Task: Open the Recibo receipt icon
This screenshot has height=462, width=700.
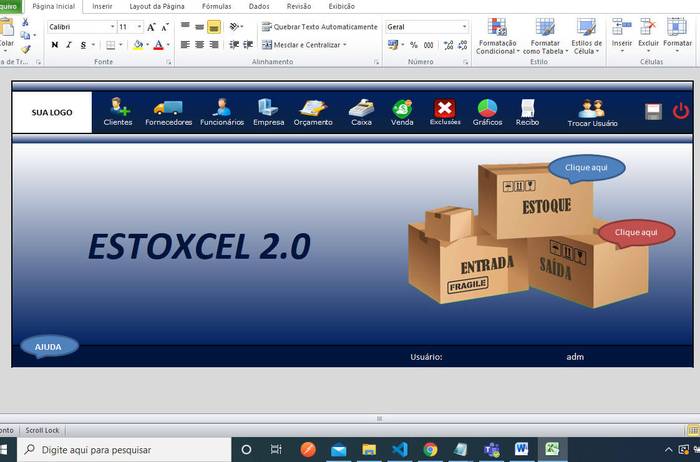Action: click(527, 108)
